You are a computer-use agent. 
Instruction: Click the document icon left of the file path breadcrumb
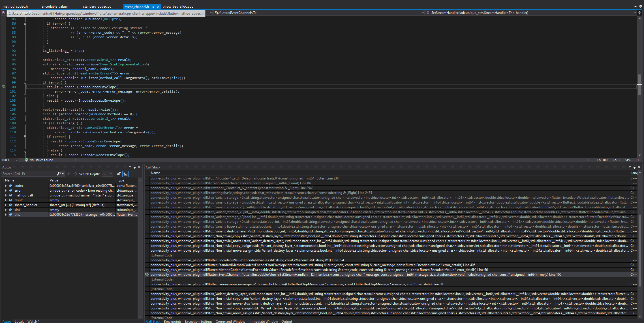4,13
